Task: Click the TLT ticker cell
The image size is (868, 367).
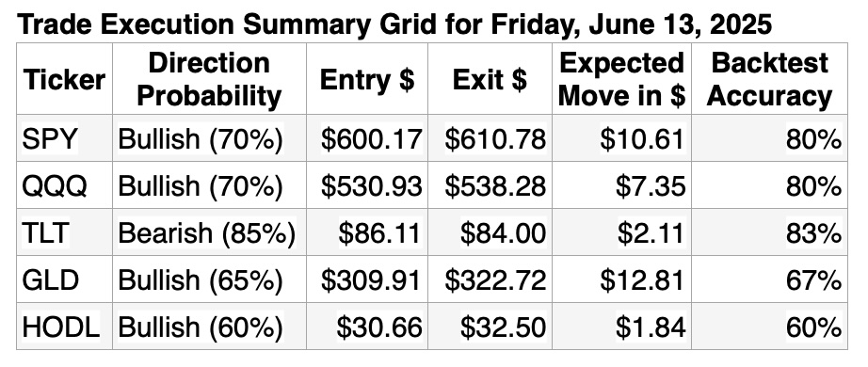Action: pos(64,232)
